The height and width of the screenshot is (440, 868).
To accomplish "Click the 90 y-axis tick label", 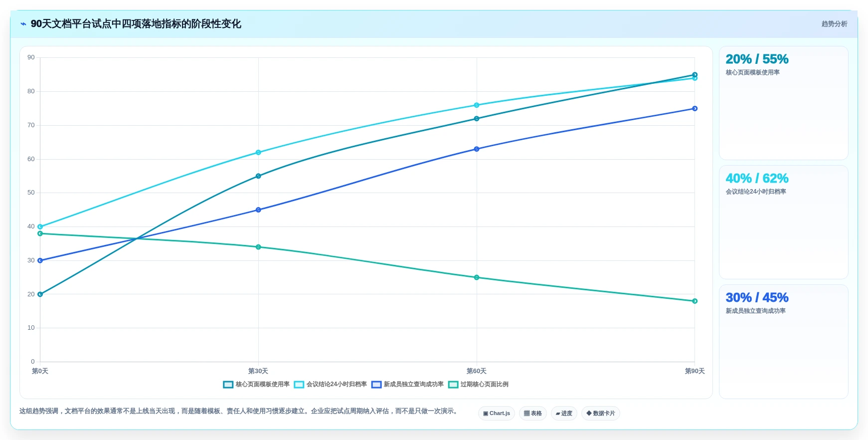I will coord(31,58).
